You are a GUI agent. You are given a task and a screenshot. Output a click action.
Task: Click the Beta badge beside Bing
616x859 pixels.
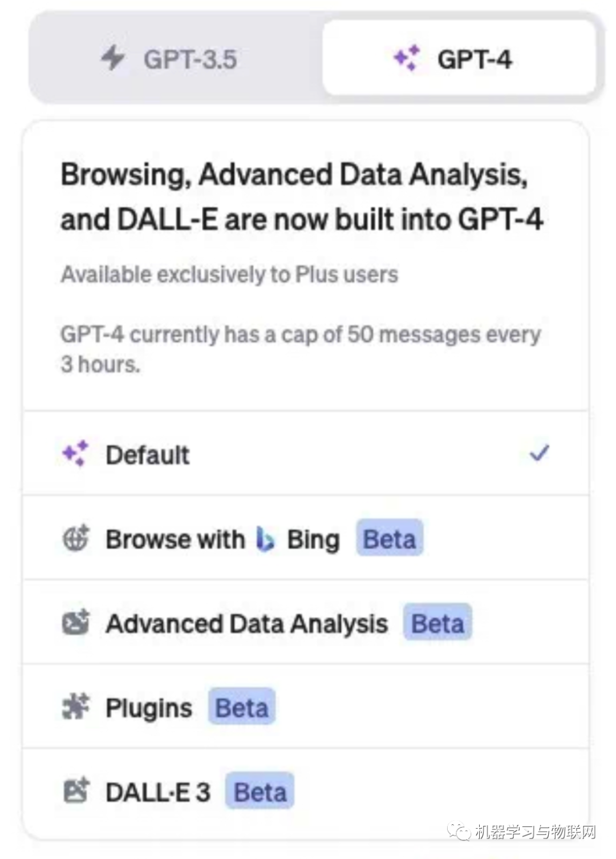[x=390, y=539]
